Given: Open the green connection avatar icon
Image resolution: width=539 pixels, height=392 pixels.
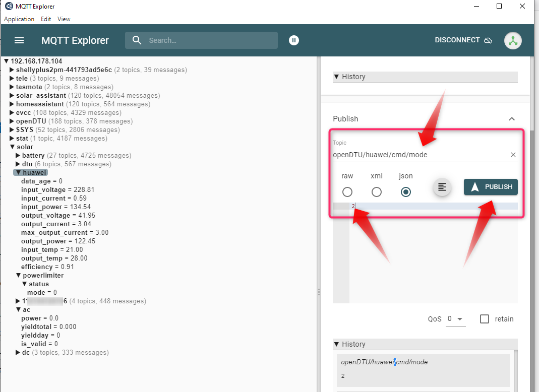Looking at the screenshot, I should point(513,40).
